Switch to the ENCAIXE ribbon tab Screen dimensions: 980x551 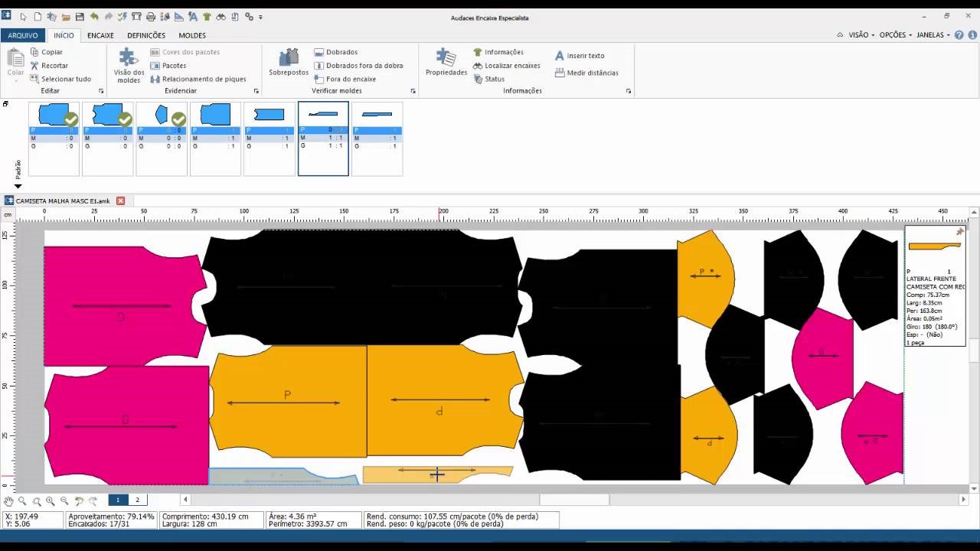[100, 35]
